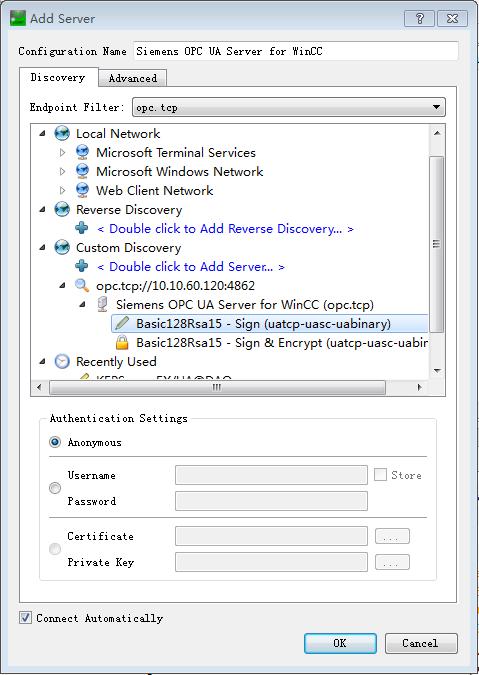Select the Recently Used label

(116, 362)
